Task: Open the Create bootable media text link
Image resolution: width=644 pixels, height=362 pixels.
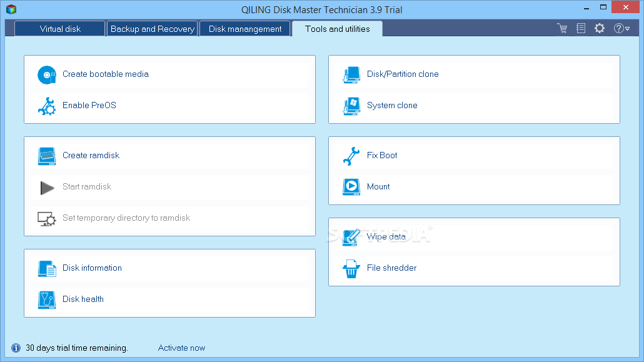Action: [106, 74]
